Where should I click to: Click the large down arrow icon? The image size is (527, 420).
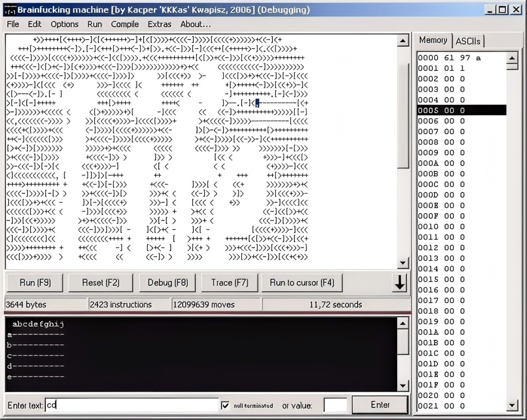tap(399, 283)
